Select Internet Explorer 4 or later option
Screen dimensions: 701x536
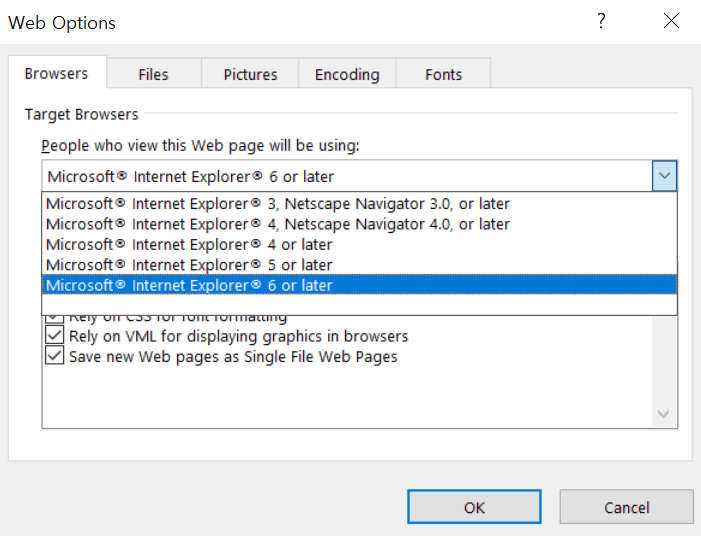click(x=359, y=245)
